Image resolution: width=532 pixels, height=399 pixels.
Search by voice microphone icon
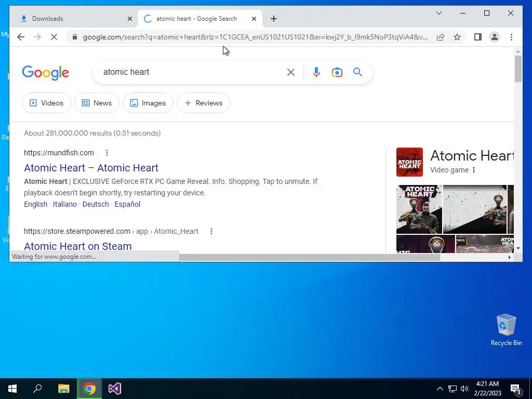point(316,72)
